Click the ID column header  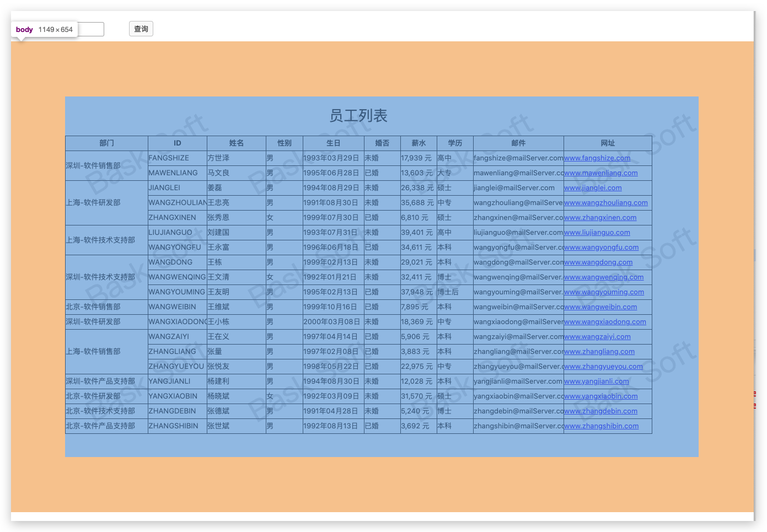coord(178,143)
